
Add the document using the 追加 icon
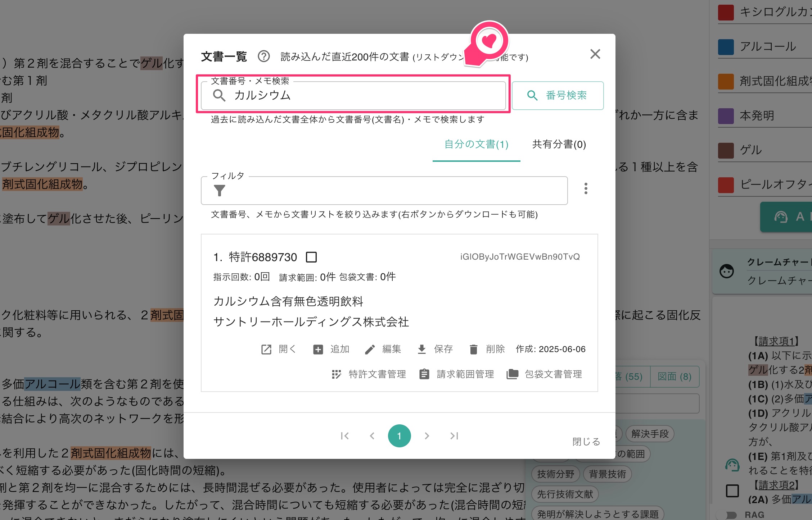coord(318,349)
